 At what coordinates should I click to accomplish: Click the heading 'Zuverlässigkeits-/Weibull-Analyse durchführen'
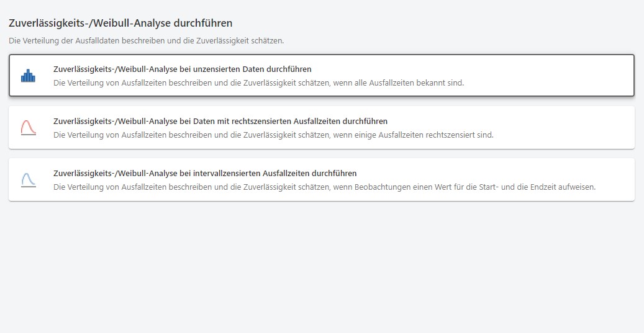pos(120,23)
